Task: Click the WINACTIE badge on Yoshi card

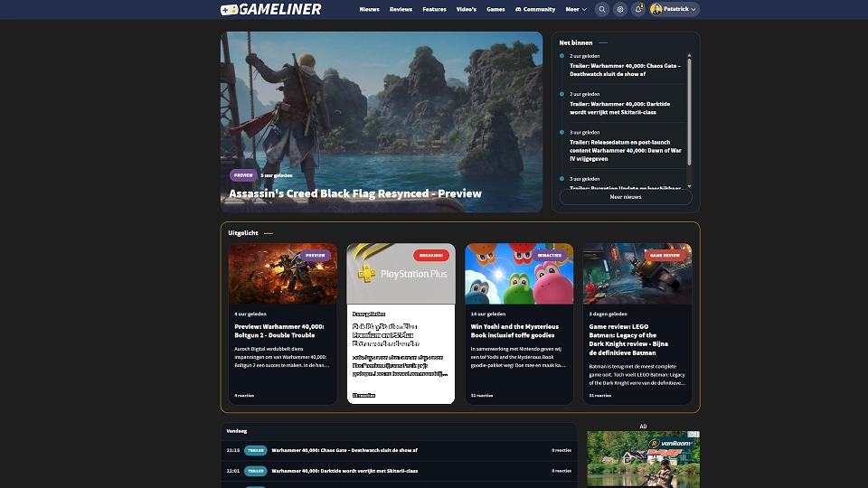Action: 549,256
